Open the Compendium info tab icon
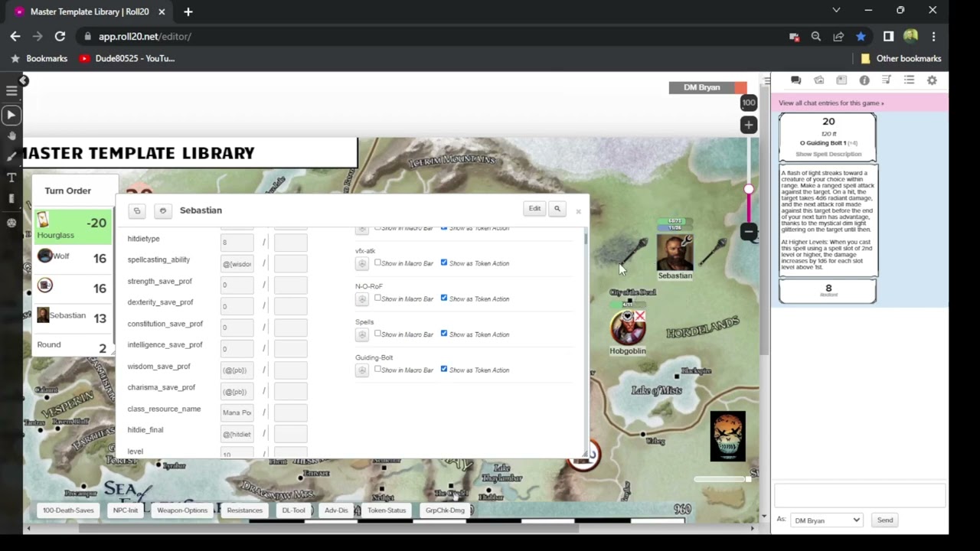980x551 pixels. click(864, 80)
